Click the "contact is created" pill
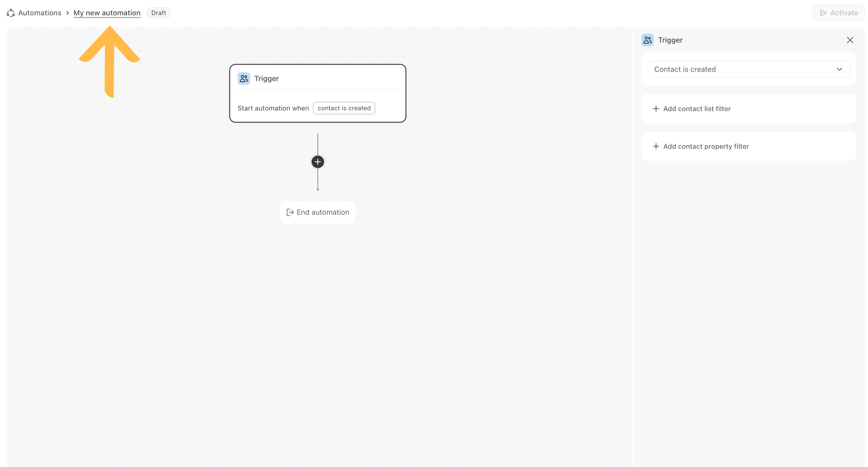 click(344, 108)
